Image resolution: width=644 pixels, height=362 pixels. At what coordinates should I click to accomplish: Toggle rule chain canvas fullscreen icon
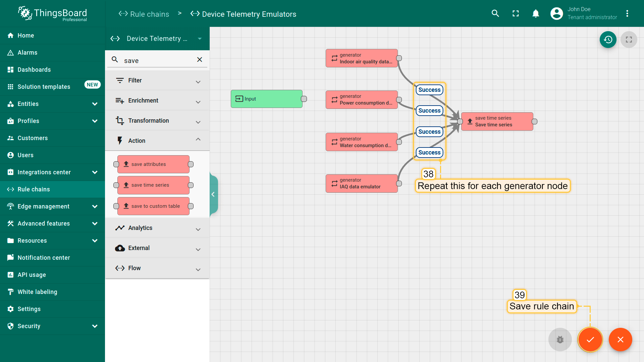629,40
